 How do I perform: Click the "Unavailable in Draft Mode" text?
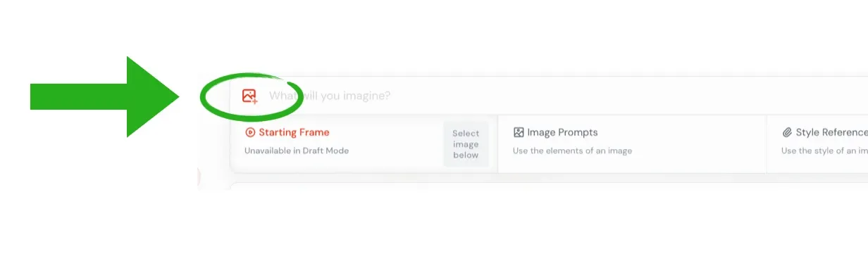297,151
